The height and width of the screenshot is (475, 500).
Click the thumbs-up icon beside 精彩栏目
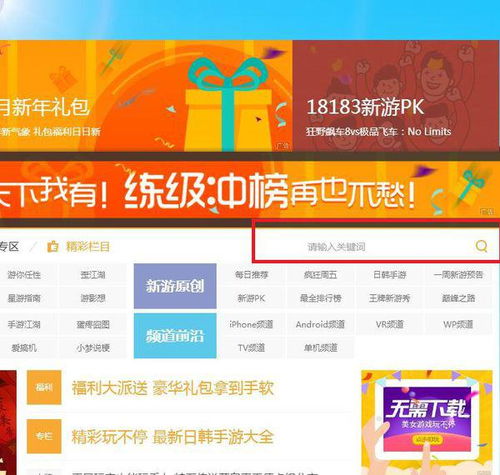[53, 246]
